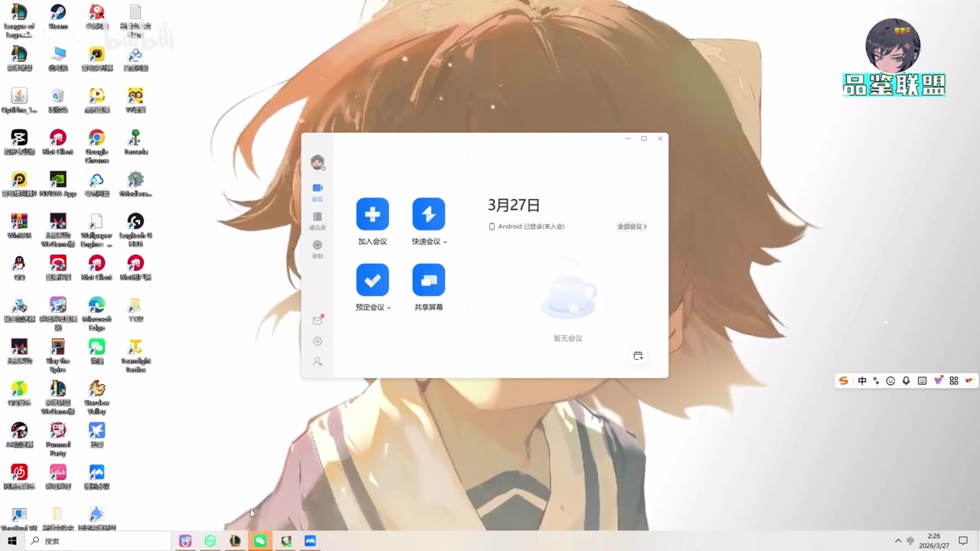Screen dimensions: 980x551
Task: Click the Windows taskbar search box
Action: click(100, 541)
